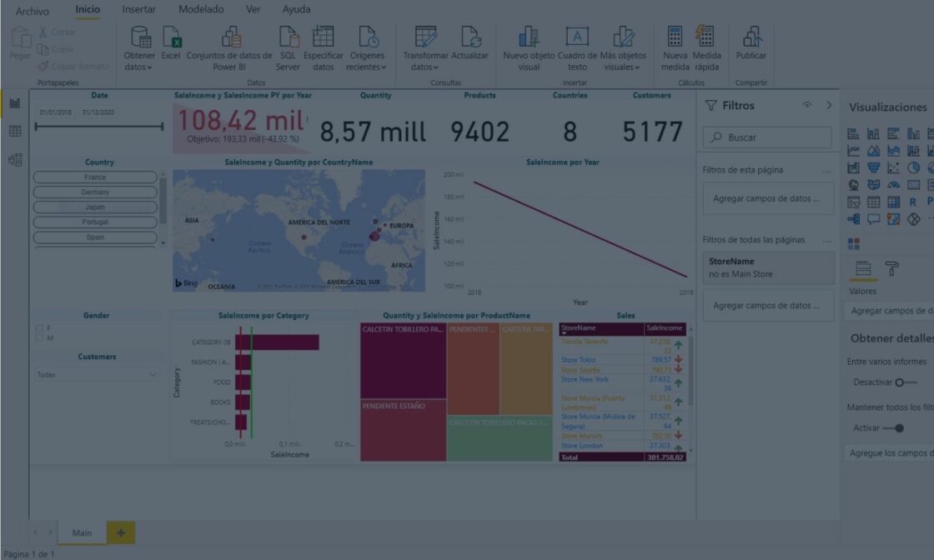Screen dimensions: 934x560
Task: Select the line chart visualization icon
Action: [x=853, y=149]
